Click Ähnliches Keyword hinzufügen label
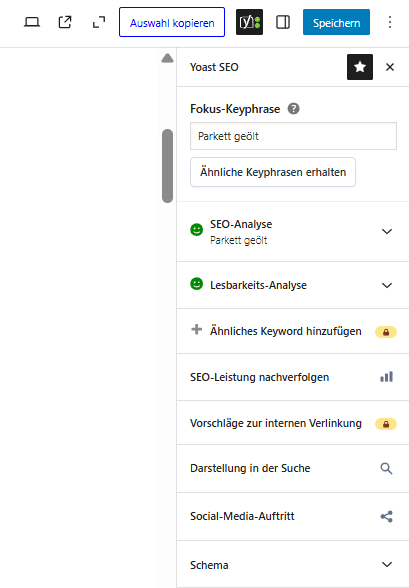Screen dimensions: 409x588 (286, 331)
